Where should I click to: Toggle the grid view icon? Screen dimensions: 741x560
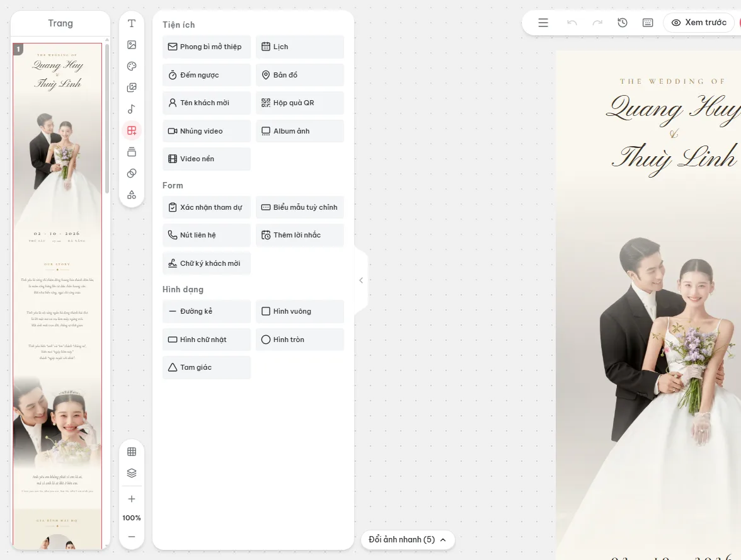(132, 452)
